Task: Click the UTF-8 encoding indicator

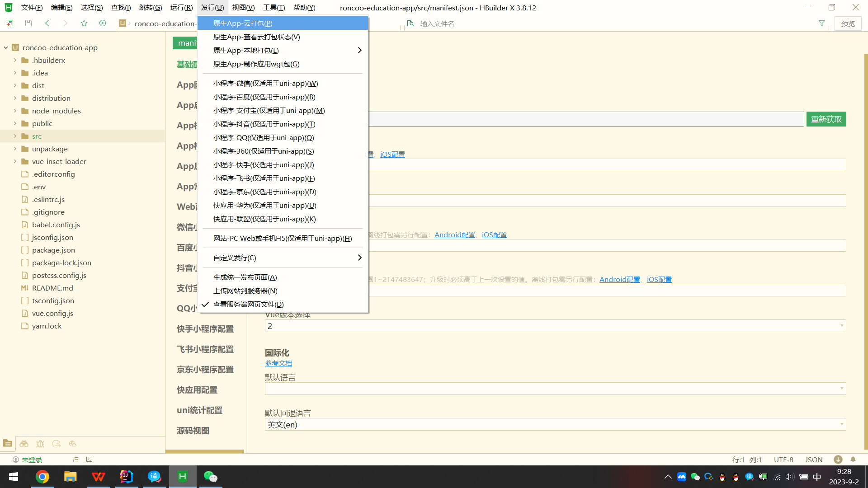Action: click(x=783, y=460)
